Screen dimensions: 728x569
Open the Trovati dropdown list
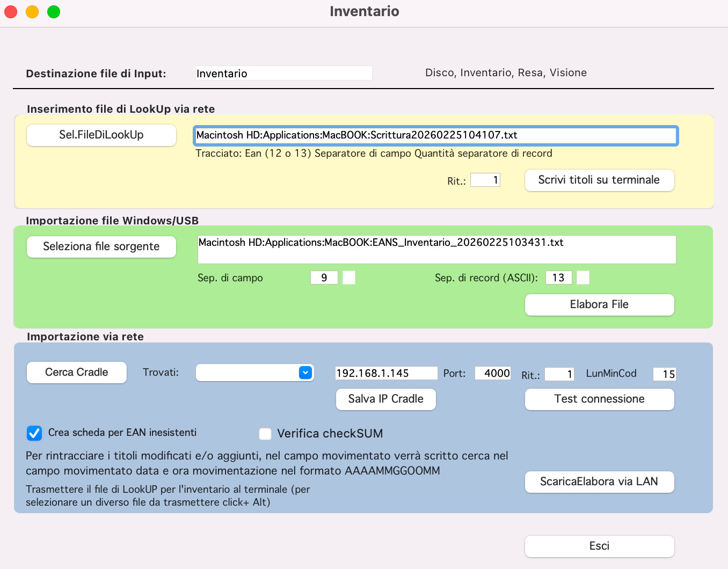coord(305,373)
